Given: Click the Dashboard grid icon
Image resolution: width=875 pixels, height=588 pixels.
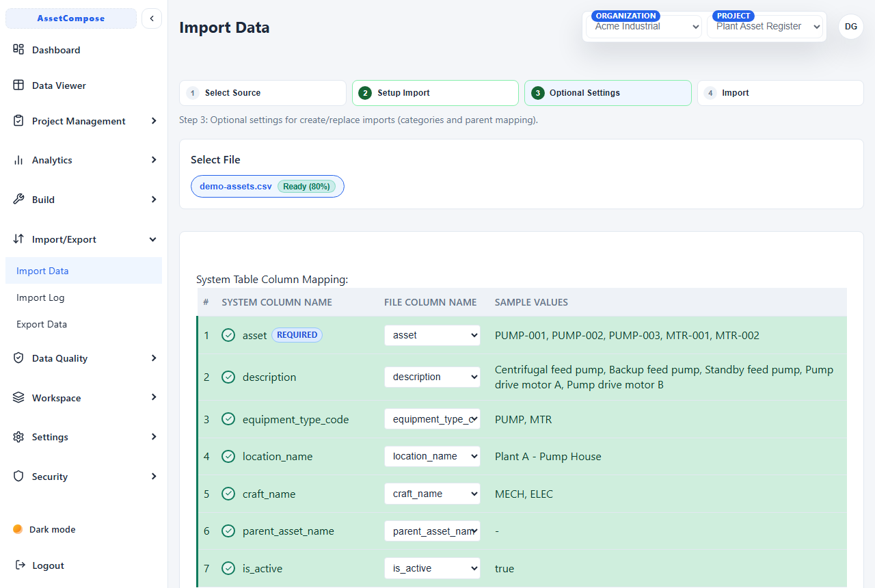Looking at the screenshot, I should tap(18, 50).
